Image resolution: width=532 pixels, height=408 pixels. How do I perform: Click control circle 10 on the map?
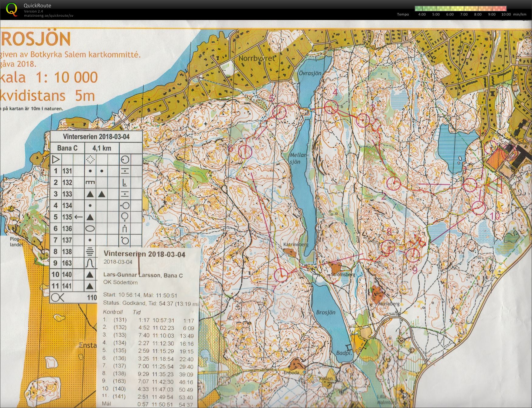coord(478,208)
